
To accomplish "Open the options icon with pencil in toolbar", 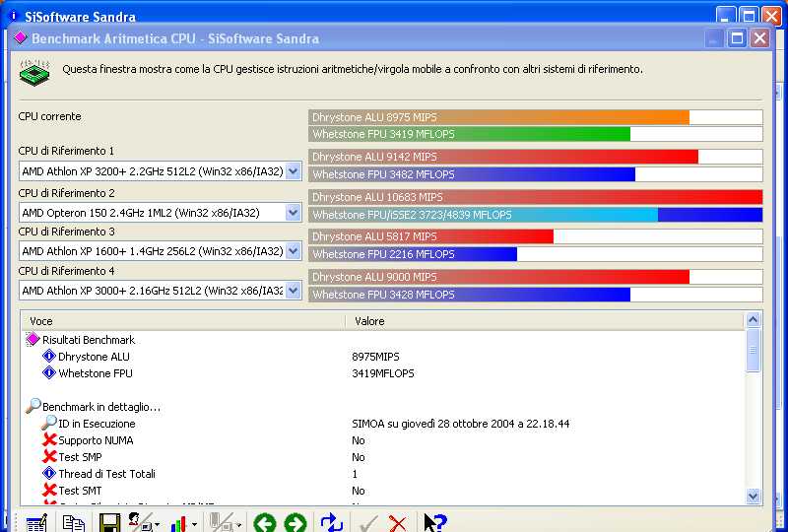I will [36, 523].
